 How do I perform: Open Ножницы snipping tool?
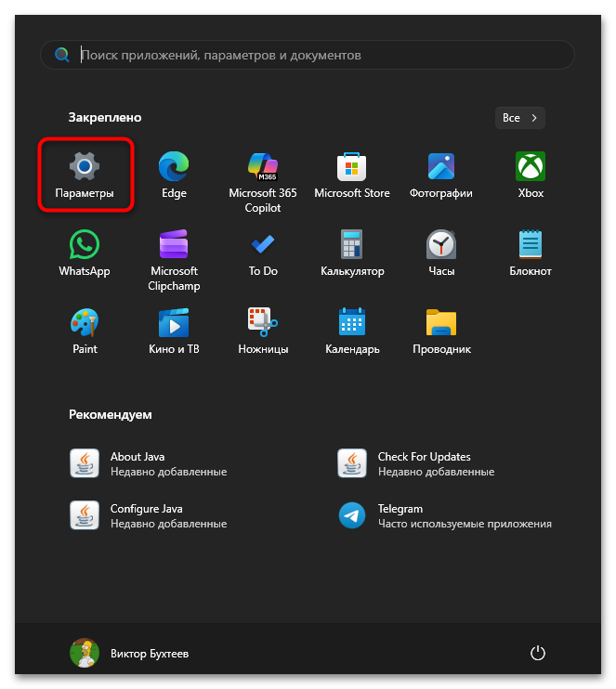click(x=263, y=331)
